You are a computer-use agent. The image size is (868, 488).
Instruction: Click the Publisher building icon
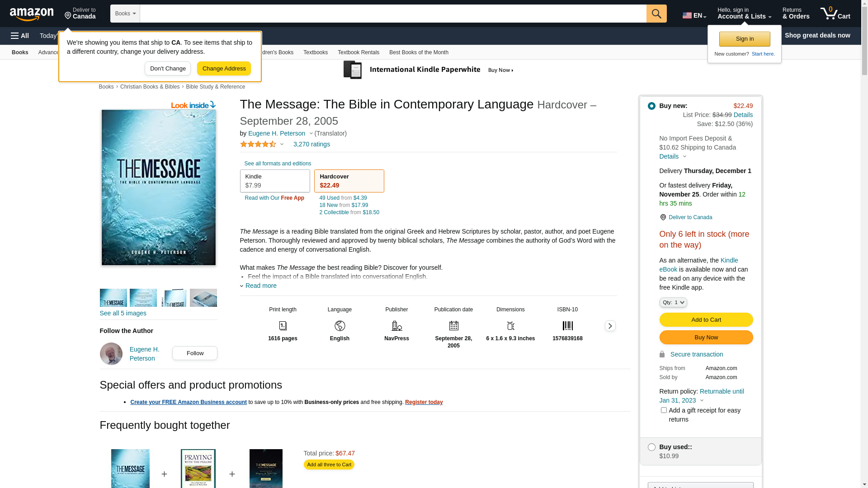pos(396,326)
